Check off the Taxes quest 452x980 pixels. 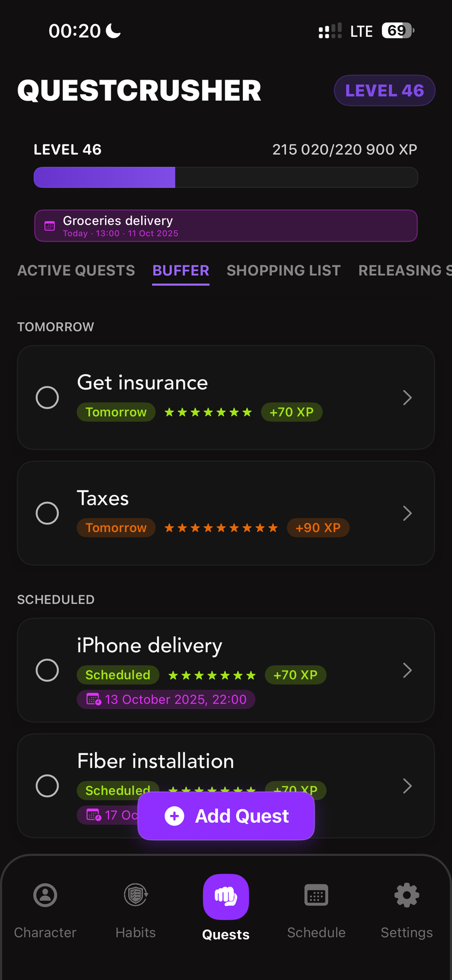(x=47, y=513)
